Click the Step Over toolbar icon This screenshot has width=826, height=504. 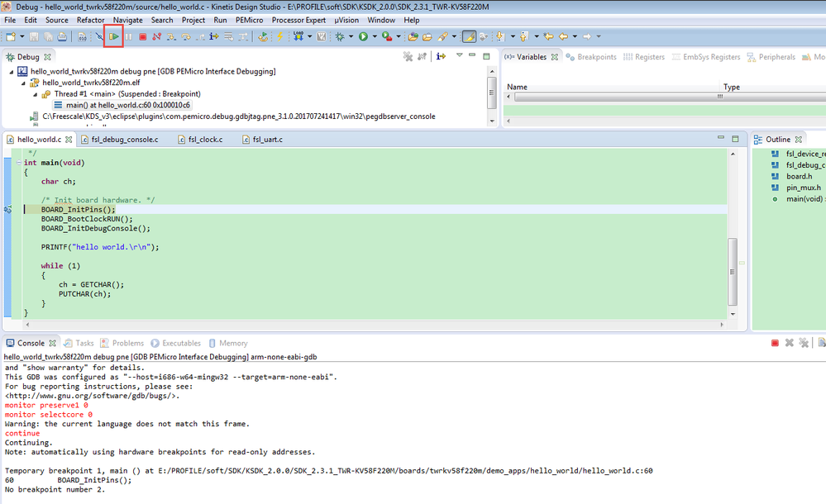[185, 36]
